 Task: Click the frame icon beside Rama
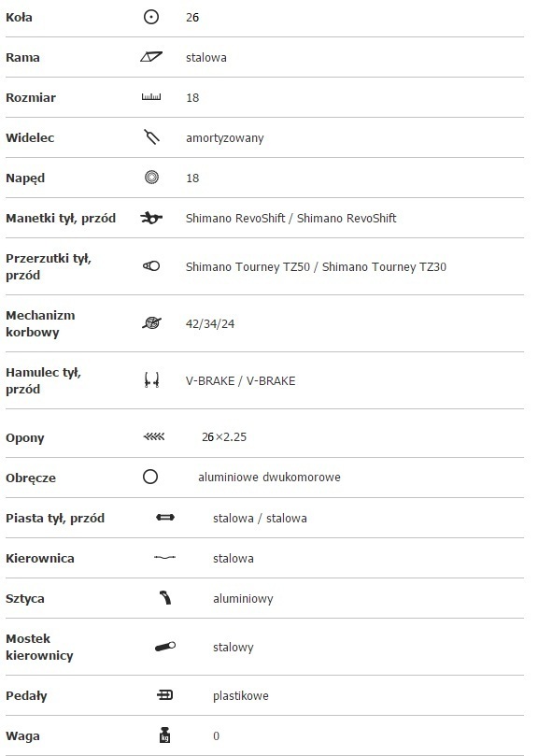point(151,57)
